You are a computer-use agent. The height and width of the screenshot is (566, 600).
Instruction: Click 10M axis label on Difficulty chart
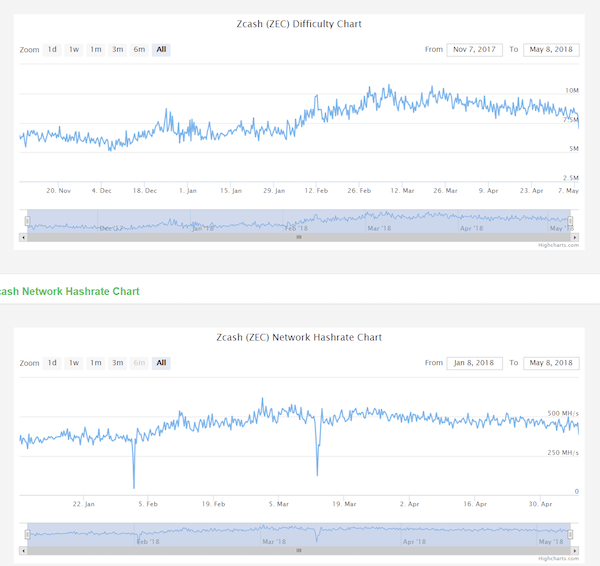[572, 91]
